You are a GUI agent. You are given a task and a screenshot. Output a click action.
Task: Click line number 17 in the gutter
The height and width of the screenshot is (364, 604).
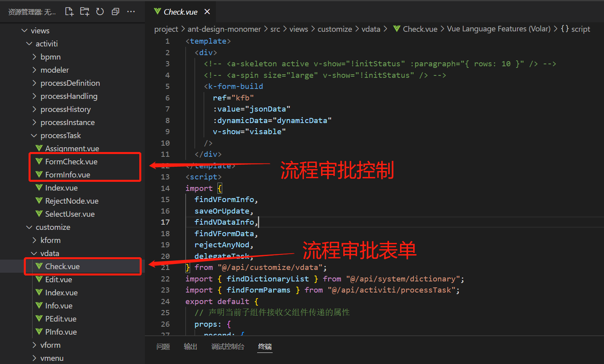[x=165, y=222]
